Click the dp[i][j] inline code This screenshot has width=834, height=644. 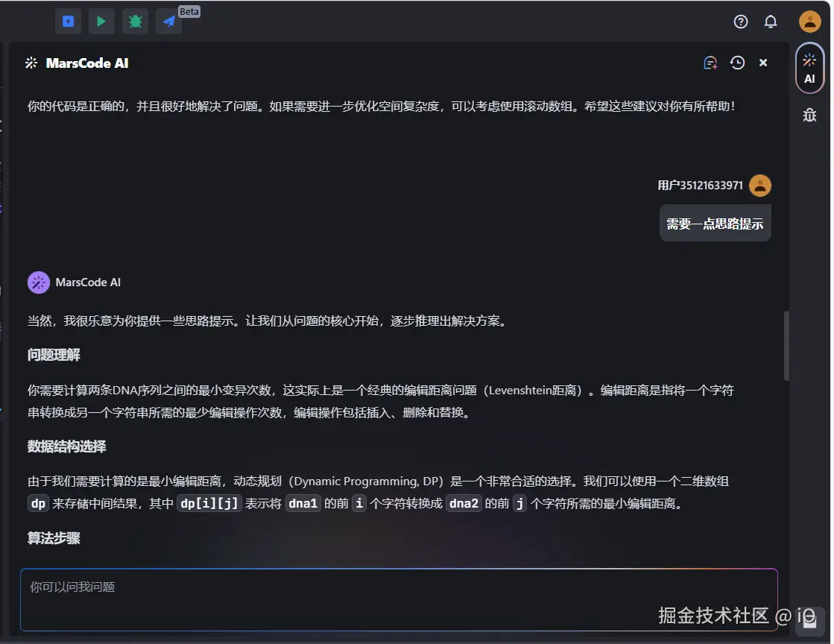(209, 503)
